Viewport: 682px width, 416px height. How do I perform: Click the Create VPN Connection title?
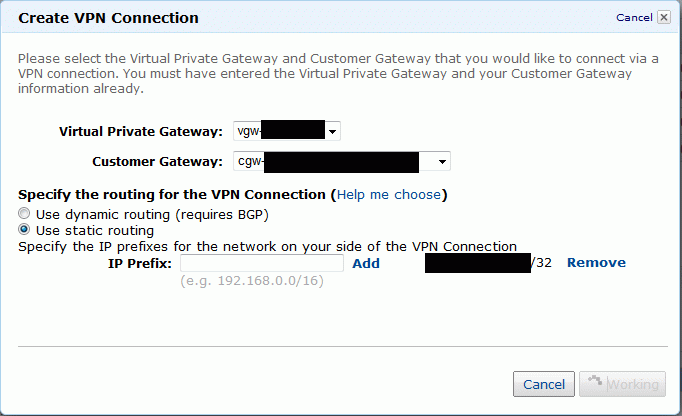[x=108, y=18]
